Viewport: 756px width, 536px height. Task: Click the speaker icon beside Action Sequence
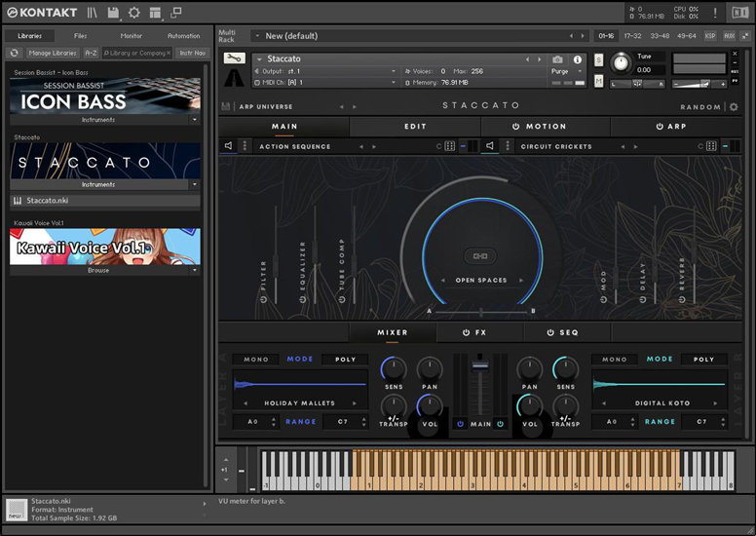(x=229, y=146)
